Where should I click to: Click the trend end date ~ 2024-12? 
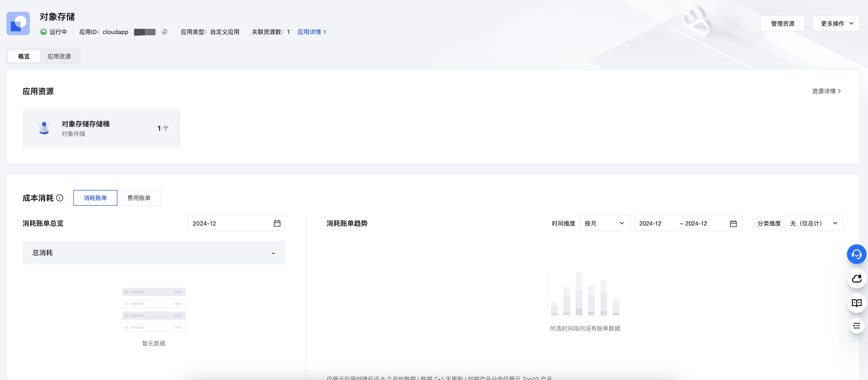(x=693, y=224)
